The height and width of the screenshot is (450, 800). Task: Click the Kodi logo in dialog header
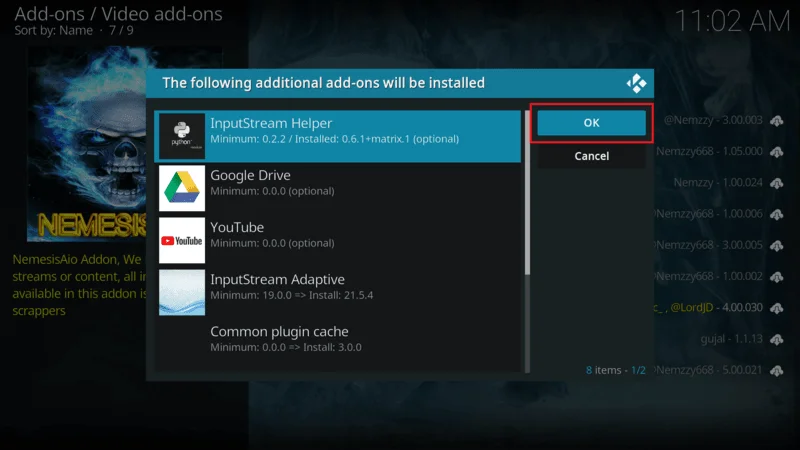coord(636,83)
